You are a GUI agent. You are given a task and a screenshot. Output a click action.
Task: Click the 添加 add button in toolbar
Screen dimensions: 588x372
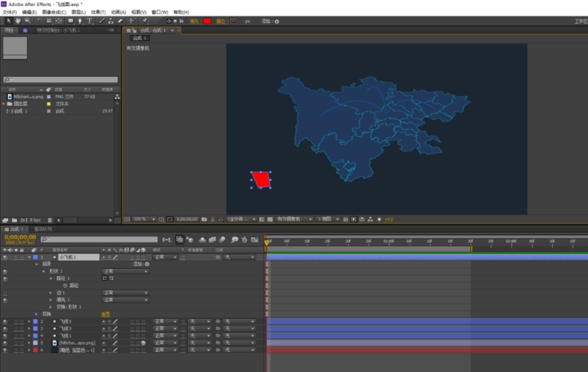270,22
